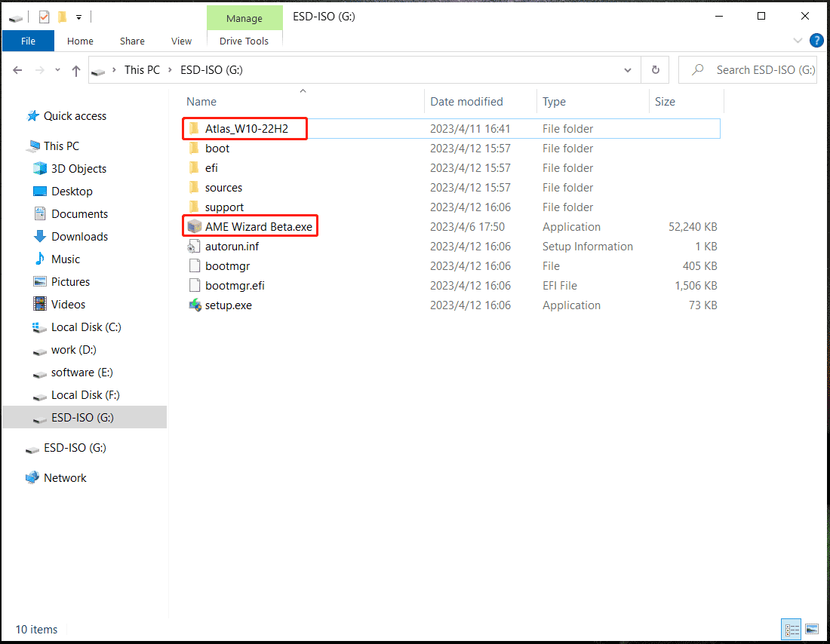This screenshot has width=830, height=644.
Task: Refresh the current folder
Action: [655, 70]
